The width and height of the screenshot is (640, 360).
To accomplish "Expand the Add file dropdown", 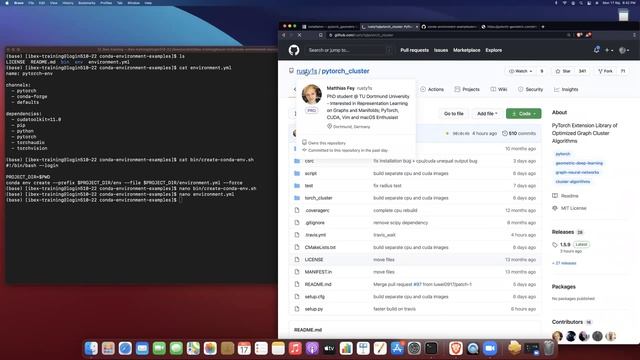I will point(487,113).
